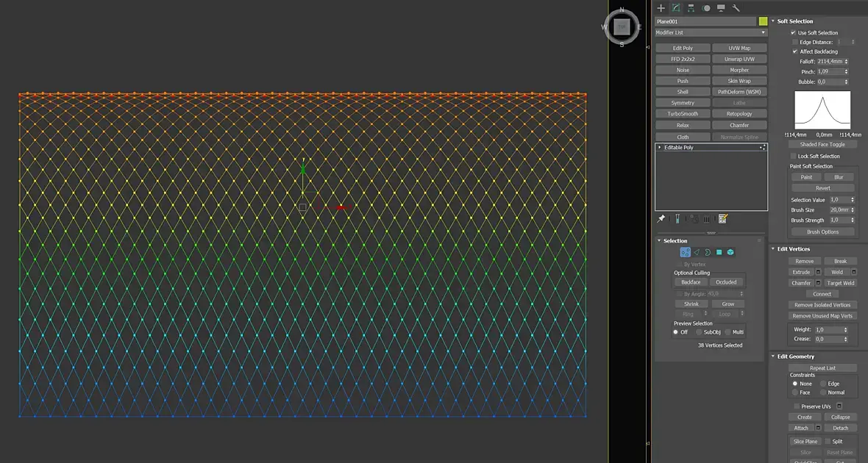Collapse the Soft Selection rollout
The width and height of the screenshot is (868, 463).
click(773, 21)
